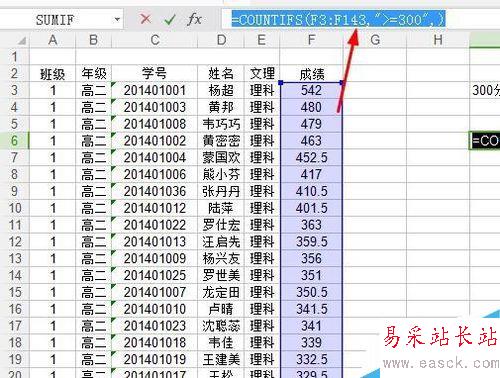Select the name cell 张丹丹

[x=221, y=191]
